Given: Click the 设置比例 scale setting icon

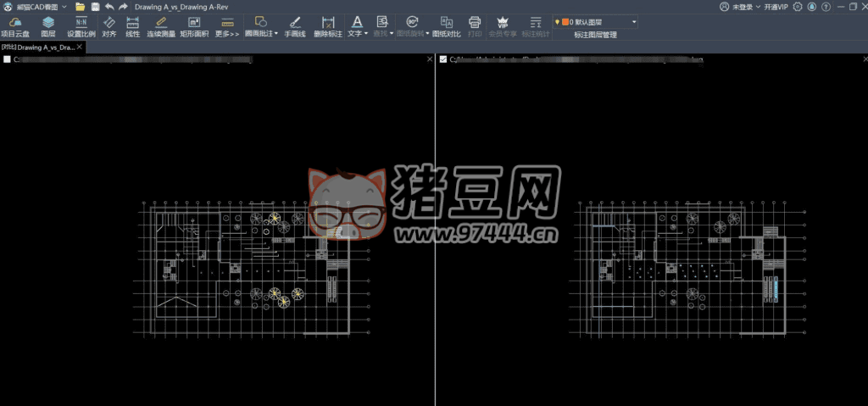Looking at the screenshot, I should (x=81, y=26).
